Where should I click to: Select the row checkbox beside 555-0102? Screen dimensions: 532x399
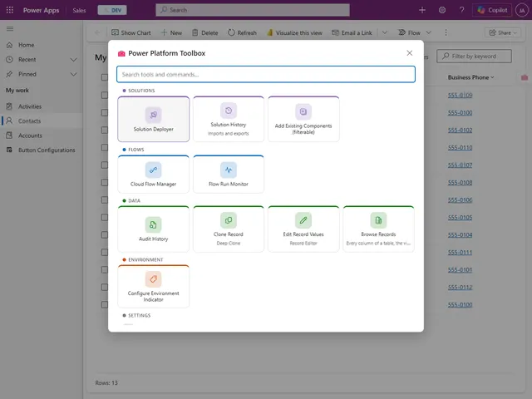click(x=105, y=130)
